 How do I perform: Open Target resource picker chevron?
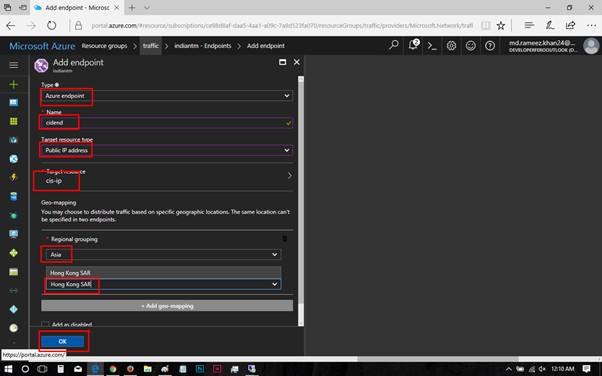pyautogui.click(x=289, y=176)
